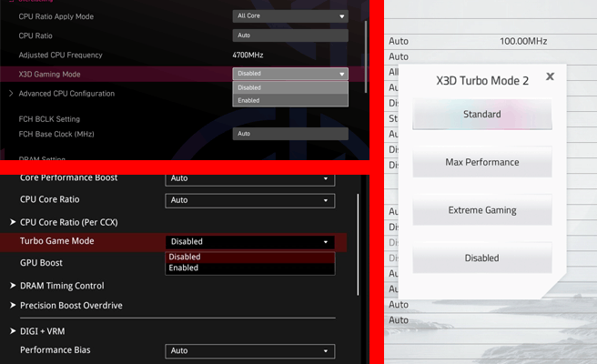Viewport: 597px width, 364px height.
Task: Click the CPU Ratio Auto field
Action: point(290,35)
